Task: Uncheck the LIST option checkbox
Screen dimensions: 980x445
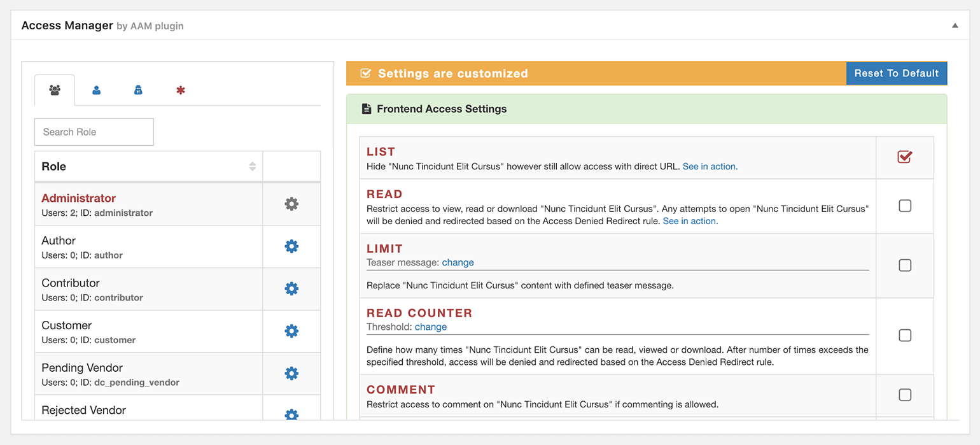Action: 904,157
